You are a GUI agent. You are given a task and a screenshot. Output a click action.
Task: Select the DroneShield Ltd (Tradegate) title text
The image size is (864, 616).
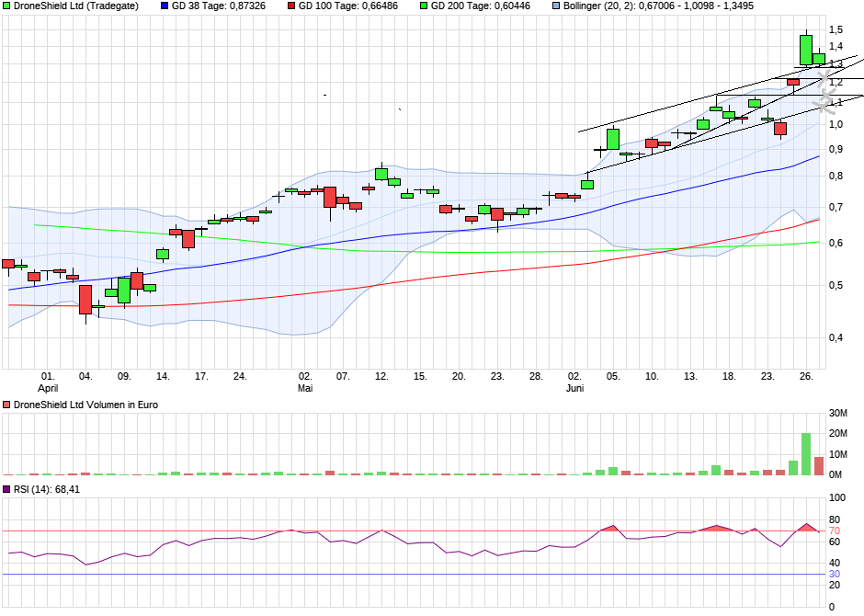click(76, 6)
